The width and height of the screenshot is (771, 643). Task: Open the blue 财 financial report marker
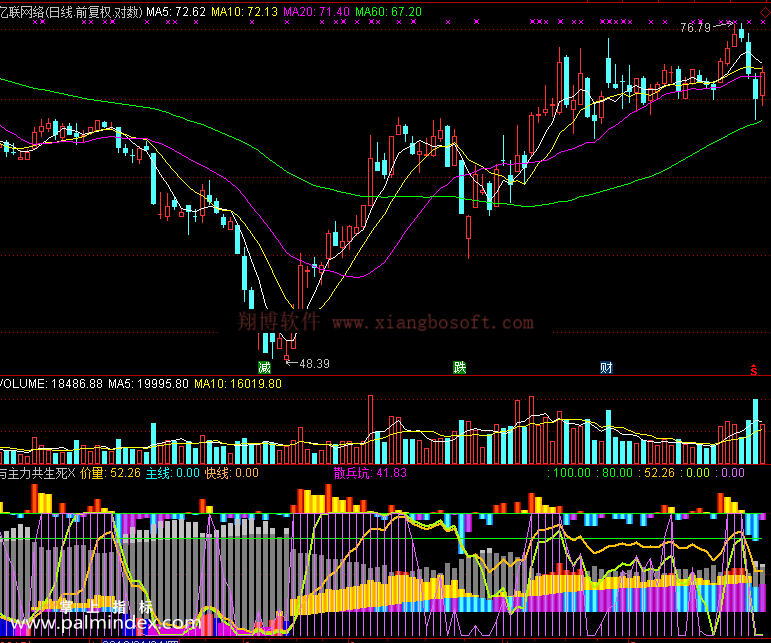[x=606, y=367]
